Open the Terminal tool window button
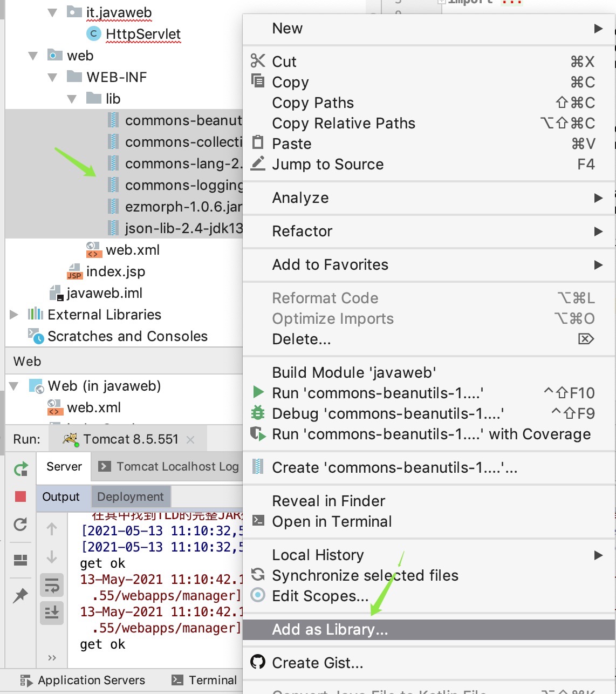Viewport: 616px width, 694px height. point(205,680)
